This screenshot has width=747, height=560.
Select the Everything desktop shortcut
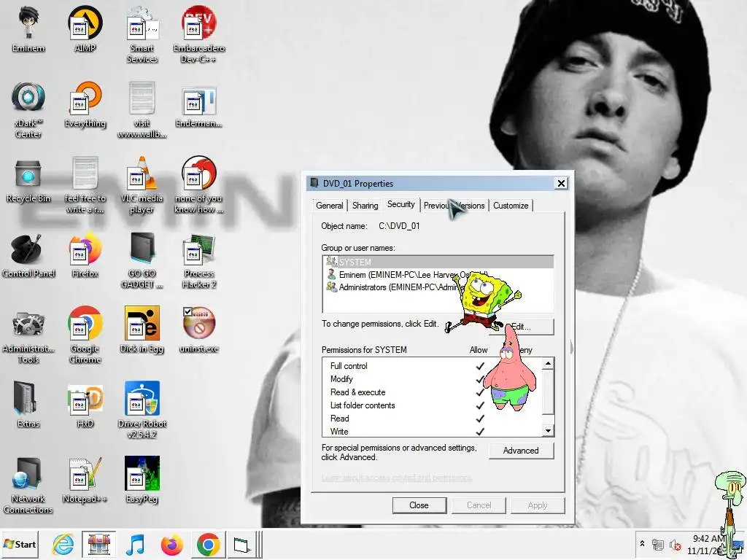[85, 104]
